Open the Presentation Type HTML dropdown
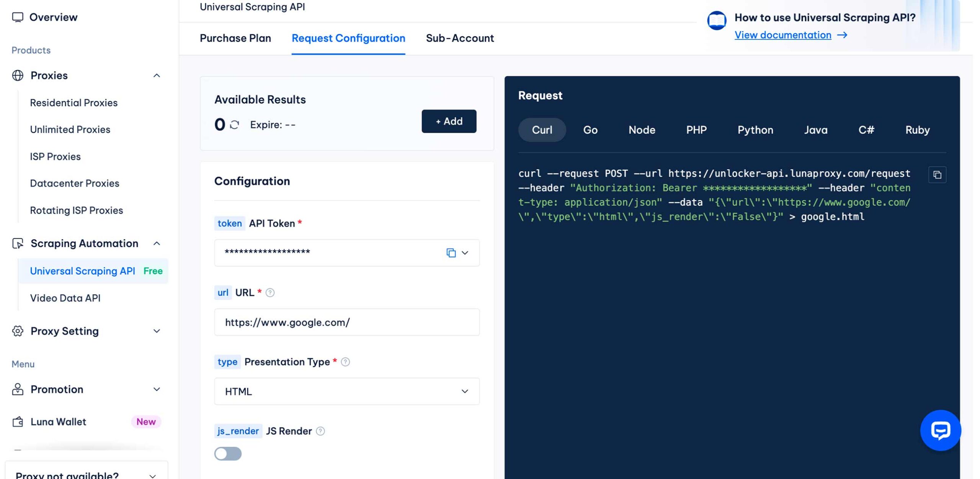Image resolution: width=980 pixels, height=479 pixels. click(346, 391)
